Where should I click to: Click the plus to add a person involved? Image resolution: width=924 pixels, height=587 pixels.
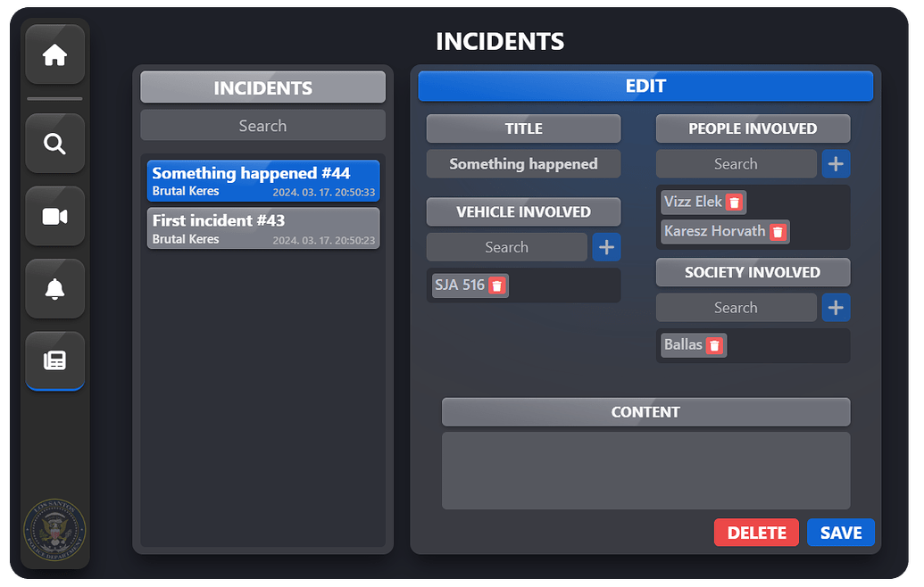click(836, 163)
